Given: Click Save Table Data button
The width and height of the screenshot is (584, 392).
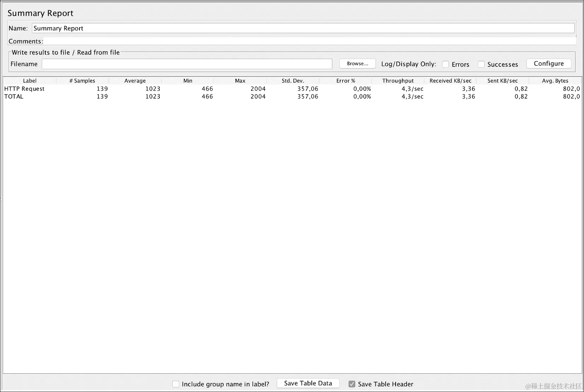Looking at the screenshot, I should click(x=308, y=384).
